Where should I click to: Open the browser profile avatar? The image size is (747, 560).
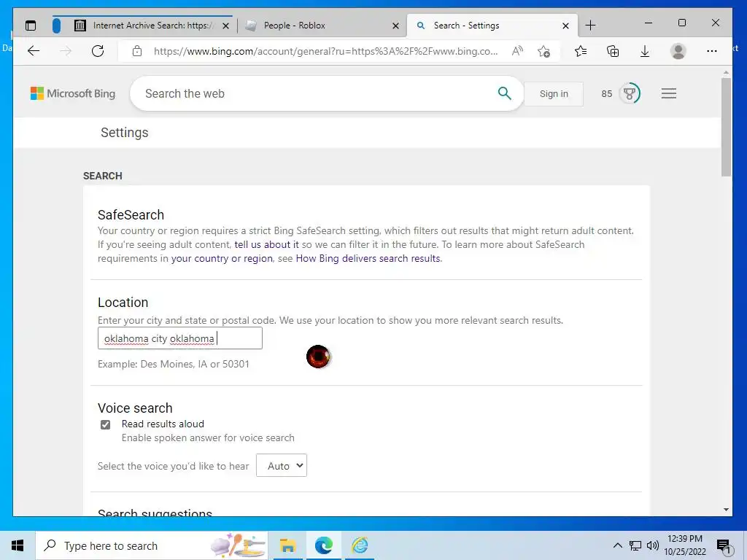(678, 51)
